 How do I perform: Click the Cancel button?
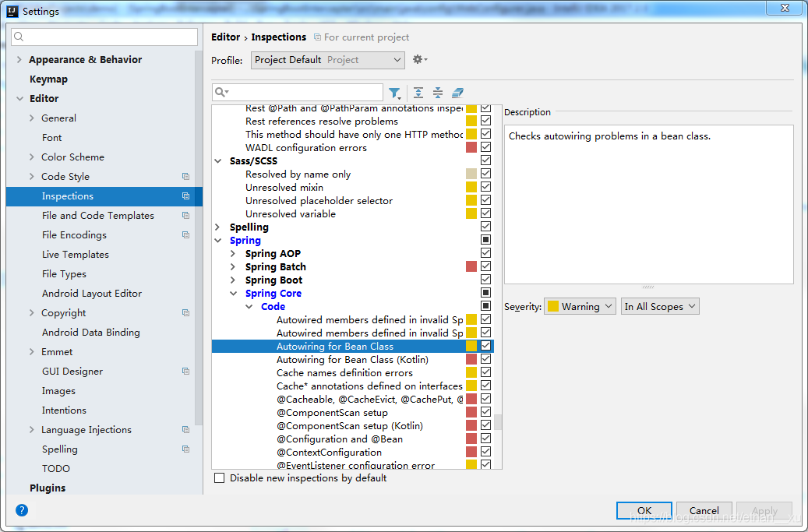[704, 510]
